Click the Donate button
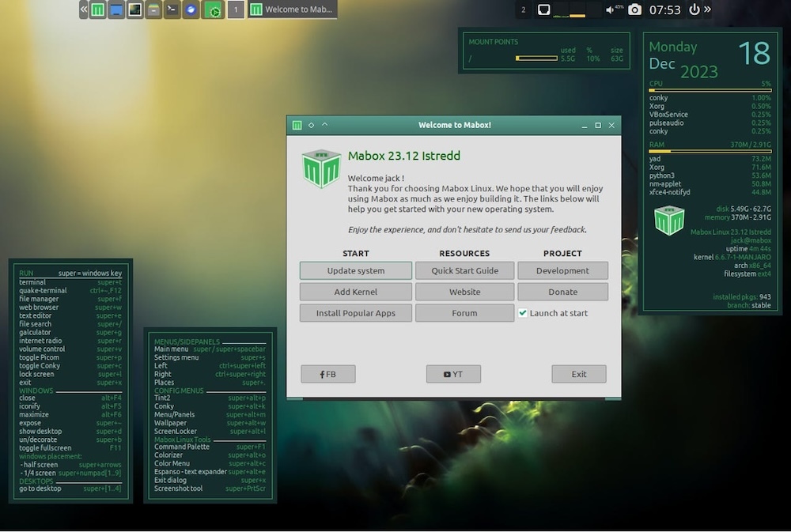Viewport: 791px width, 532px height. tap(562, 292)
